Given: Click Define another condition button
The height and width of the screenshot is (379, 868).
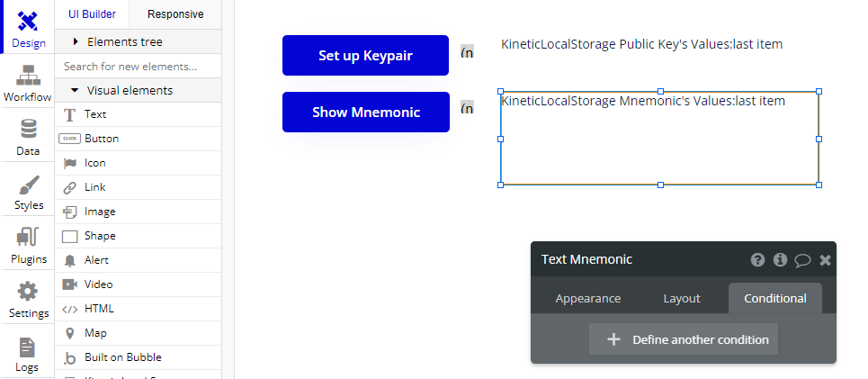Looking at the screenshot, I should [684, 339].
